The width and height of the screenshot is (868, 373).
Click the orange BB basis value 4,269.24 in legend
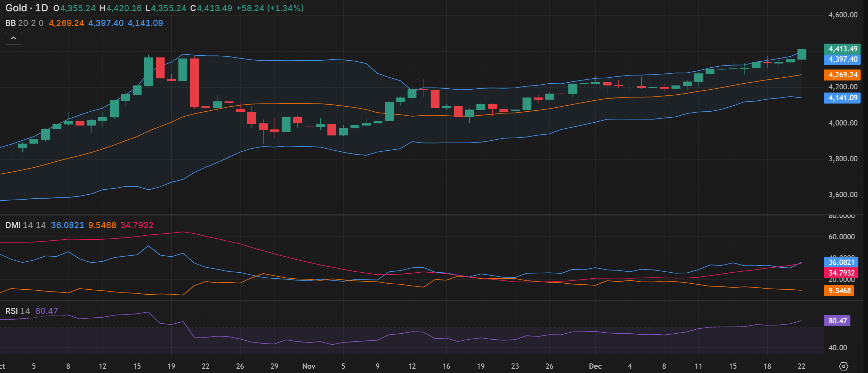(x=66, y=23)
